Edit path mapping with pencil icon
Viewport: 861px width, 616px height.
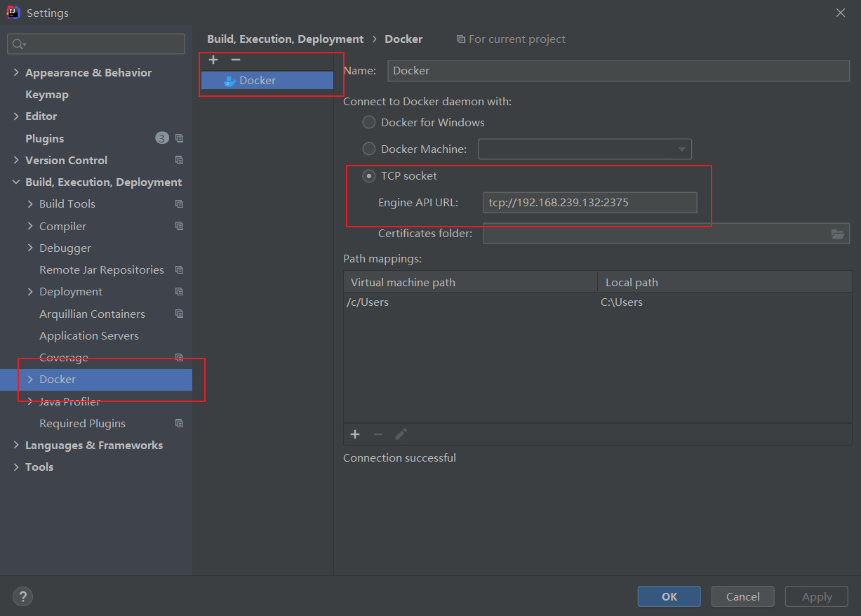pyautogui.click(x=401, y=434)
